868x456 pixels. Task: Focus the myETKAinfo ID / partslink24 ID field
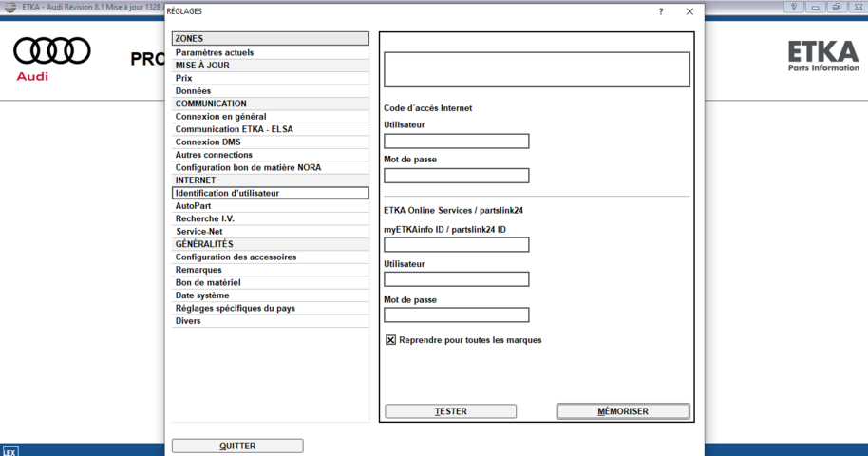click(x=457, y=244)
